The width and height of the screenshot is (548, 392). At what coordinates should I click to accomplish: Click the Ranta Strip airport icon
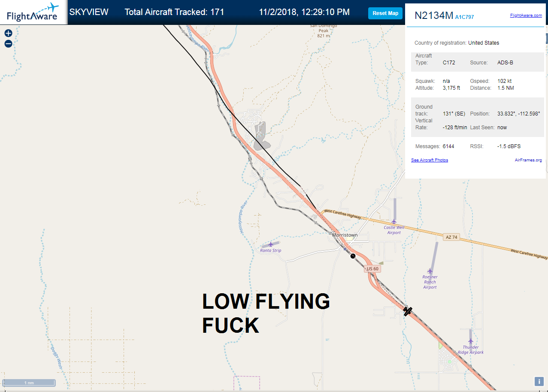tap(271, 244)
